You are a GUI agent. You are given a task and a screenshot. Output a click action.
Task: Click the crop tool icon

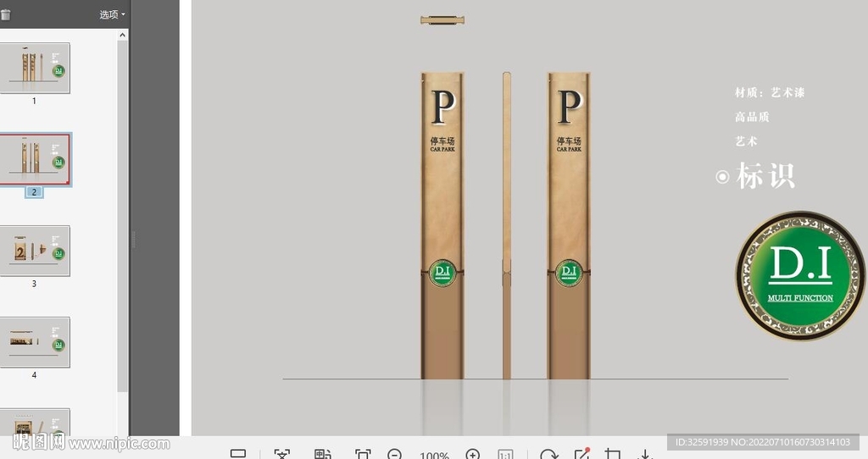click(614, 455)
